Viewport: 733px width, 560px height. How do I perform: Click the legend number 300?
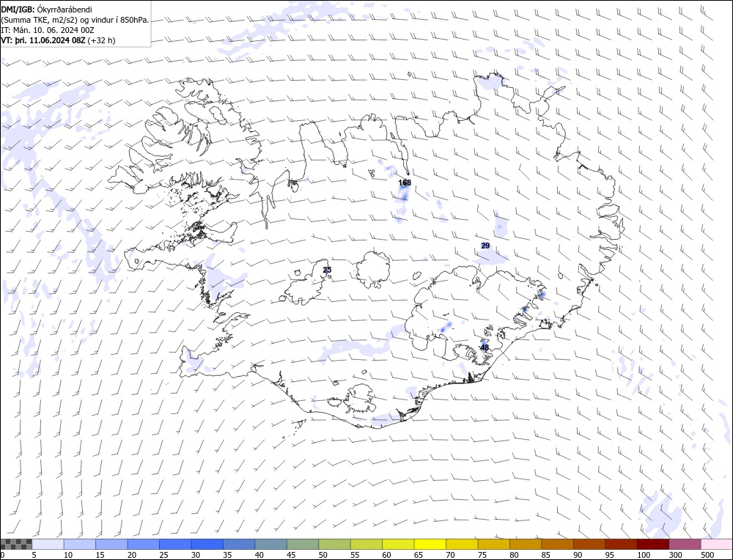click(x=676, y=555)
